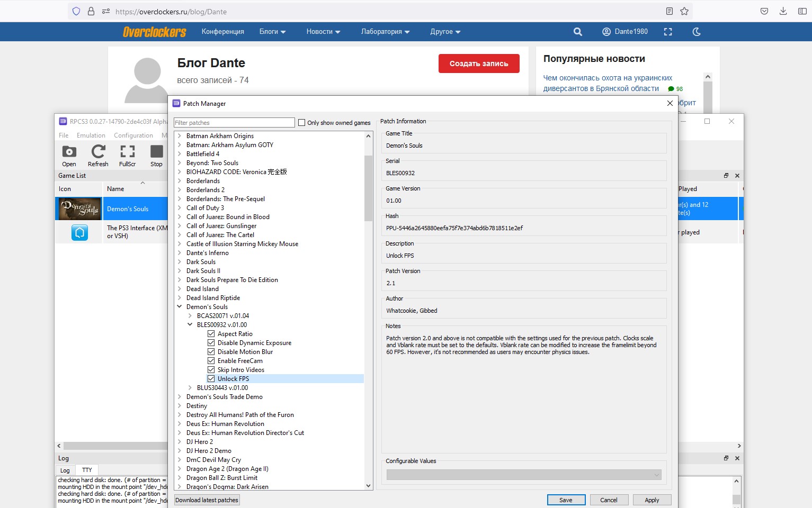Float the Game List panel
Screen dimensions: 812x508
pos(726,176)
